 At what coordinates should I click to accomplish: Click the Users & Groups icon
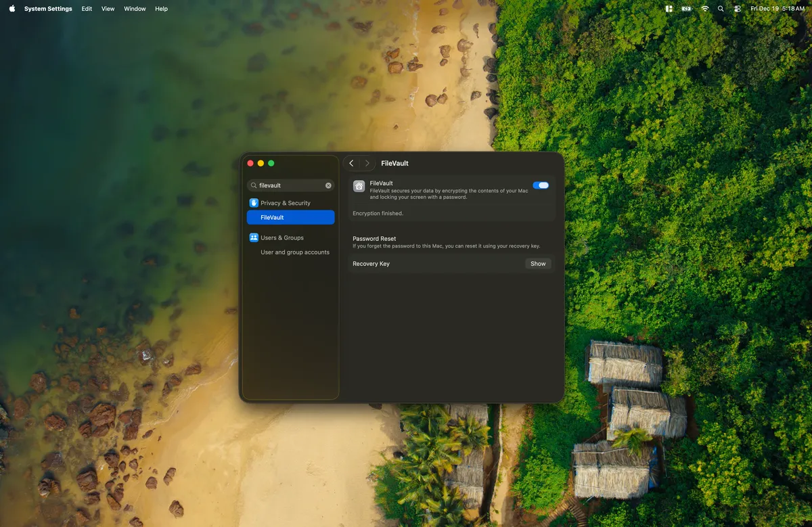point(254,237)
